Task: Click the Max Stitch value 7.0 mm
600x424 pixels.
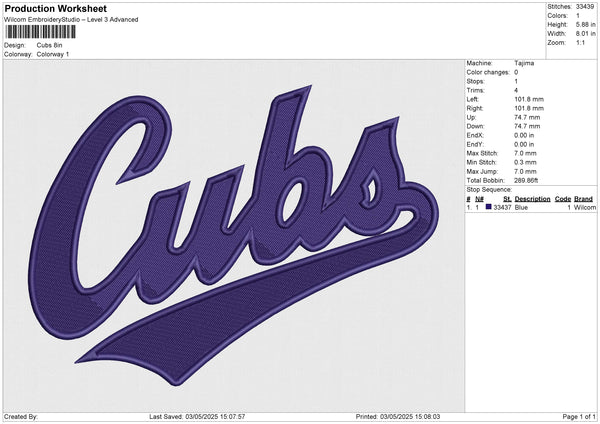Action: pos(525,153)
